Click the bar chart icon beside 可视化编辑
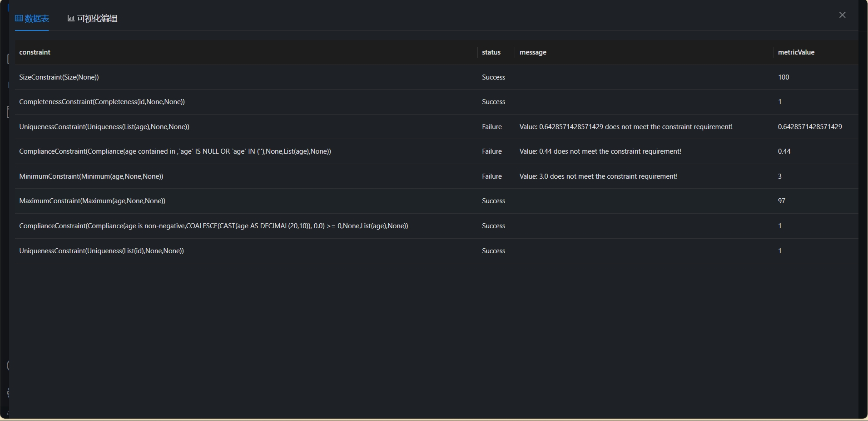Image resolution: width=868 pixels, height=421 pixels. [x=71, y=19]
